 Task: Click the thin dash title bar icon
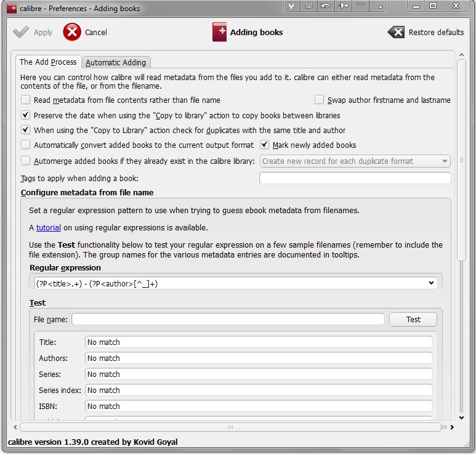click(x=361, y=4)
